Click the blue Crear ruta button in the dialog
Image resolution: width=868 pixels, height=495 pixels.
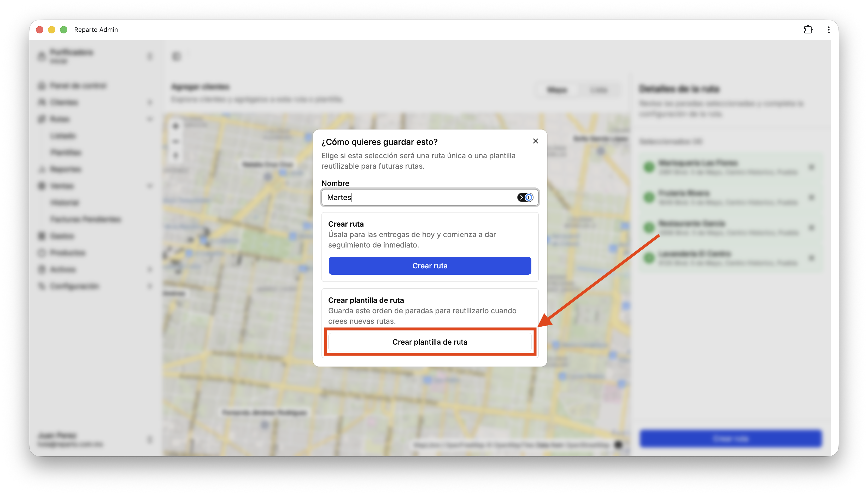click(x=430, y=266)
